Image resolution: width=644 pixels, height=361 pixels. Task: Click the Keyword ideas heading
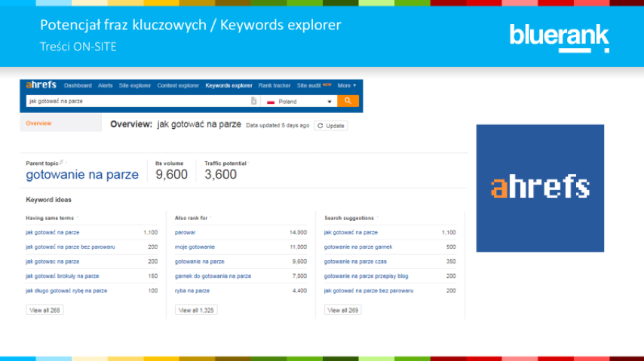tap(48, 200)
